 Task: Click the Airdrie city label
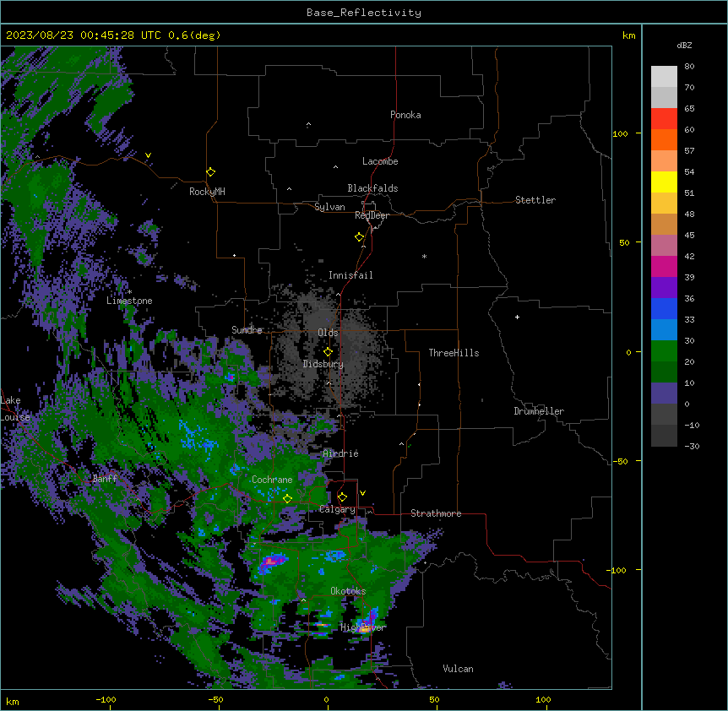pos(341,453)
